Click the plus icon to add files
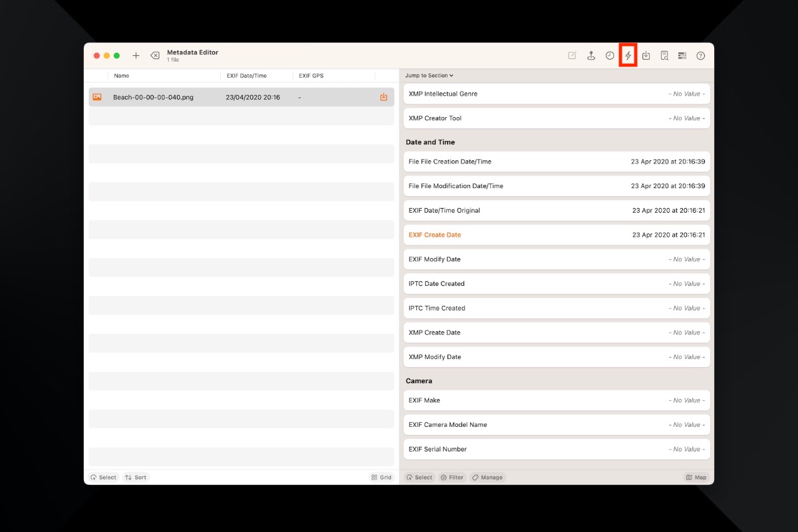The width and height of the screenshot is (798, 532). [x=136, y=56]
